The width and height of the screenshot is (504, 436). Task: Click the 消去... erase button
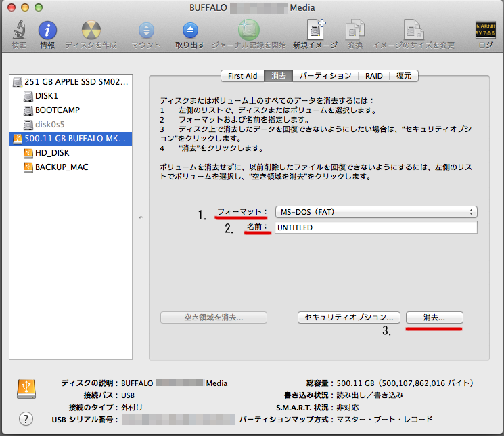[434, 318]
